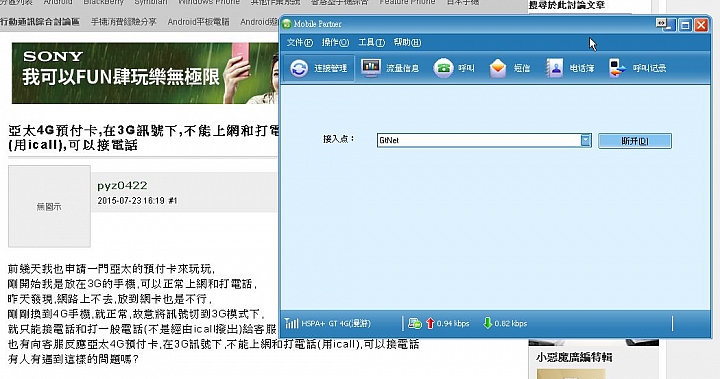Click the 断开(D) disconnect button
Viewport: 720px width, 379px height.
coord(635,141)
